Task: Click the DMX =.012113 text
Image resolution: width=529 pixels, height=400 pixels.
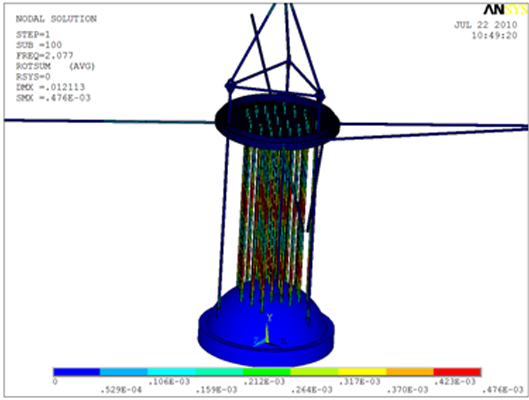Action: pyautogui.click(x=50, y=87)
